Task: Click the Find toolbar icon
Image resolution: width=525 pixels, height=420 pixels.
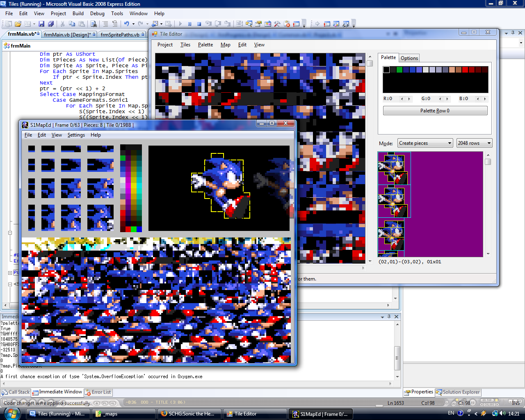Action: [94, 24]
